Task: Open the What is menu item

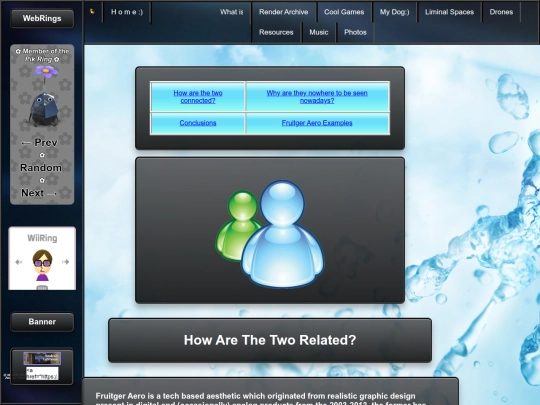Action: coord(231,12)
